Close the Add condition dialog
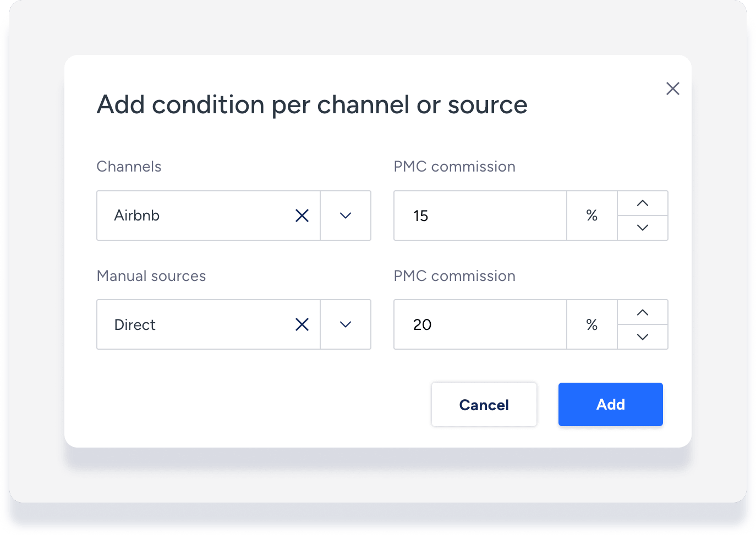 tap(672, 89)
